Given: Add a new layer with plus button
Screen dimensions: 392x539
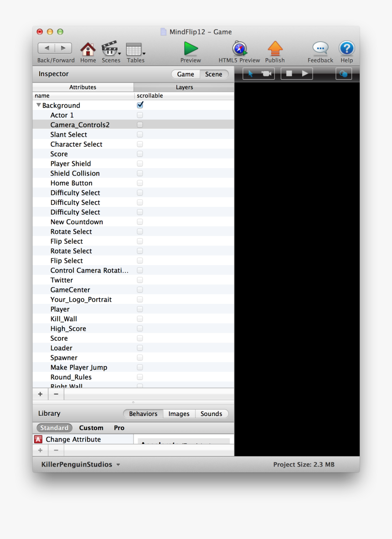Looking at the screenshot, I should [40, 394].
